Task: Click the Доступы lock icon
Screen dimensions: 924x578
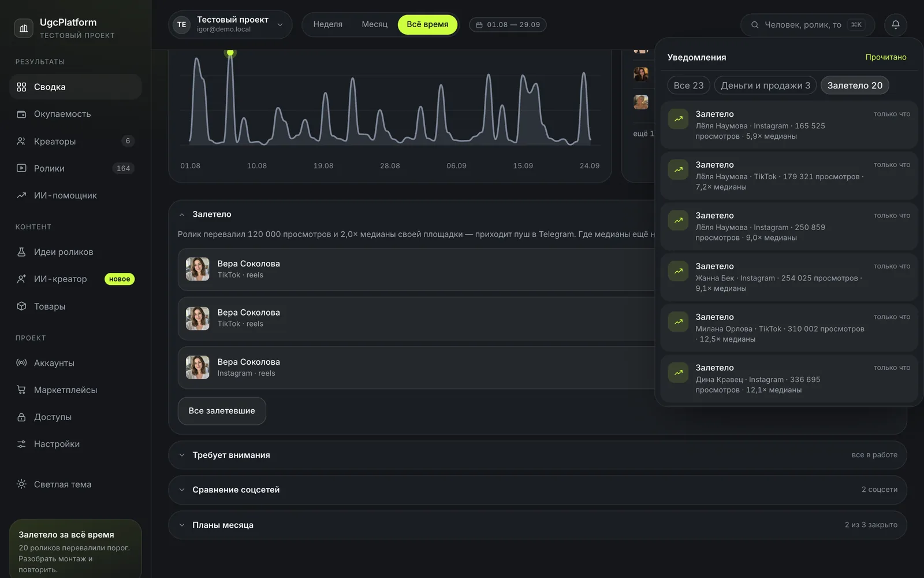Action: 21,417
